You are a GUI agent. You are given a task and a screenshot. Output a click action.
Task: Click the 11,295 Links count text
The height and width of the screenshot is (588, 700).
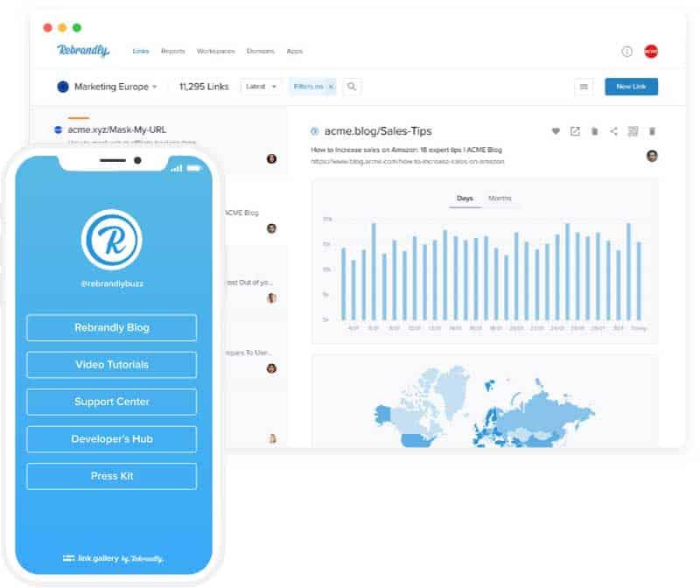tap(204, 87)
